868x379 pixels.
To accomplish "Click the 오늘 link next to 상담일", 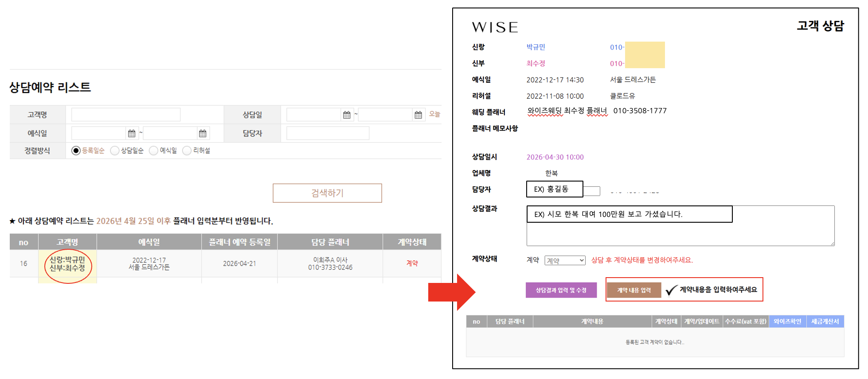I will click(434, 114).
